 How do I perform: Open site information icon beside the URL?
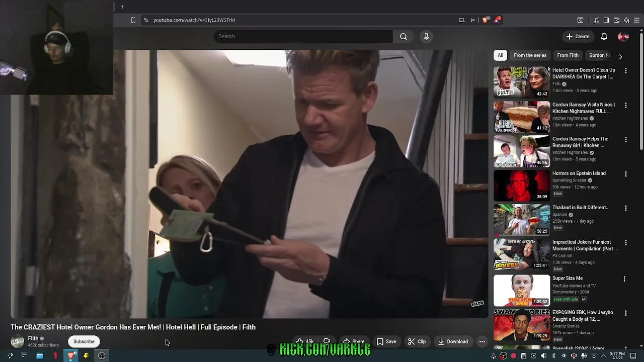pos(146,20)
